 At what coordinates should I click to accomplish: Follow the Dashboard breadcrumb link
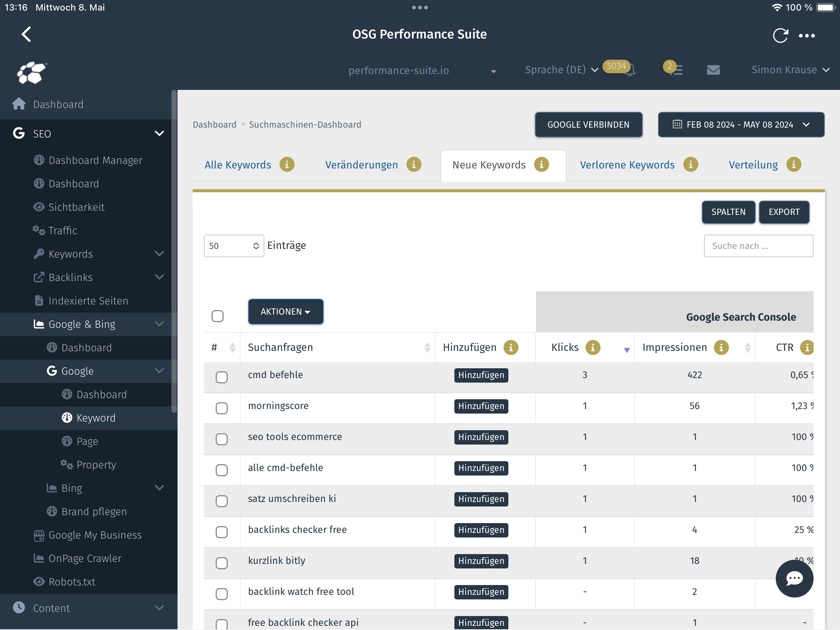point(215,125)
